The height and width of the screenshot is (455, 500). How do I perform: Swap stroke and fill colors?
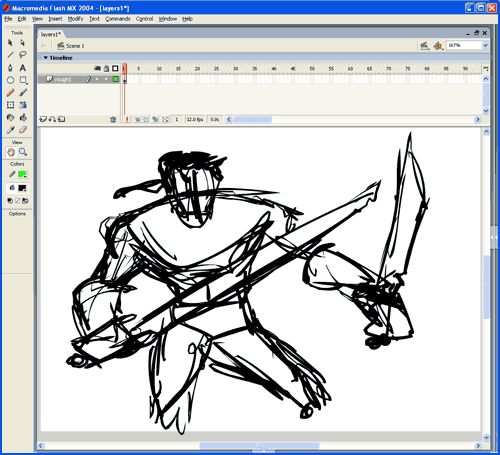(x=25, y=201)
